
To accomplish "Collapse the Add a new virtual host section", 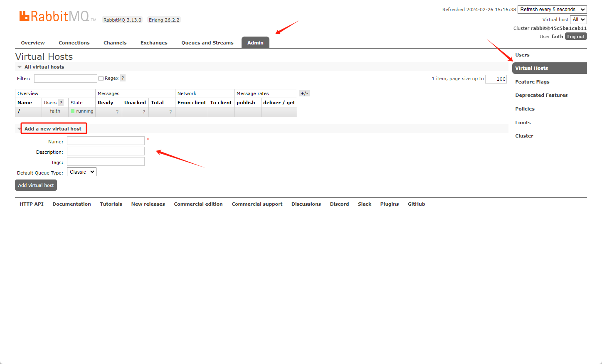I will tap(53, 129).
